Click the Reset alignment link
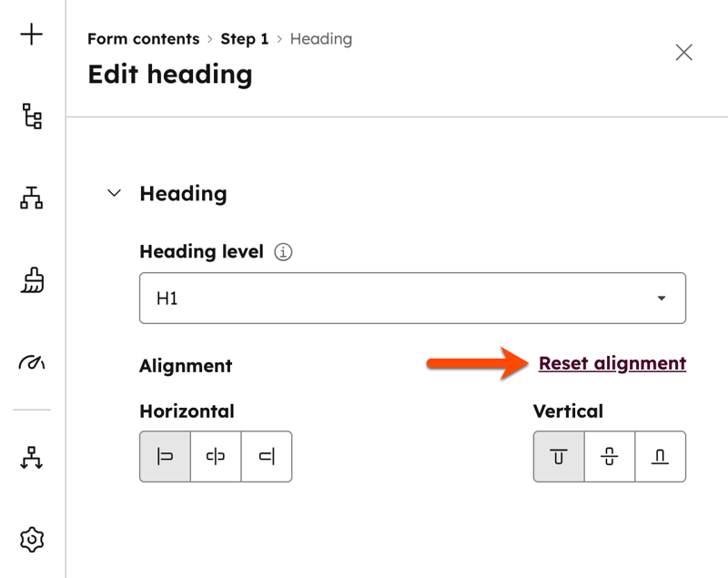Viewport: 728px width, 578px height. [612, 362]
